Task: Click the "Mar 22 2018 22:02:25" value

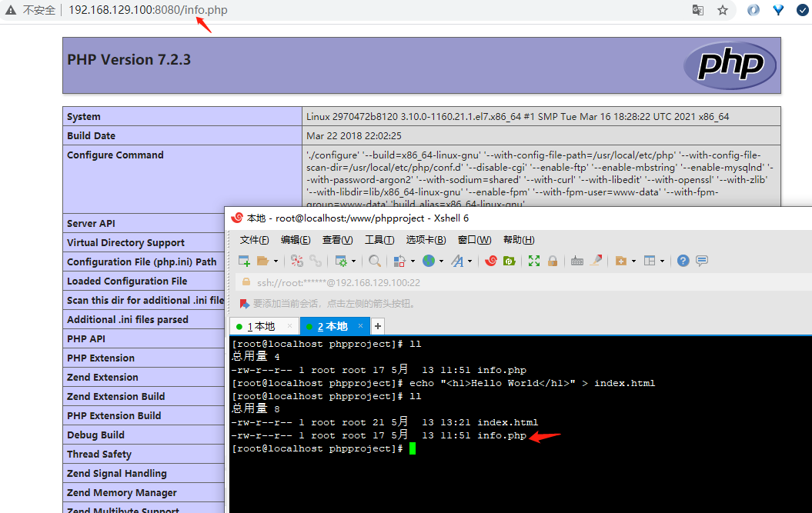Action: [x=354, y=135]
